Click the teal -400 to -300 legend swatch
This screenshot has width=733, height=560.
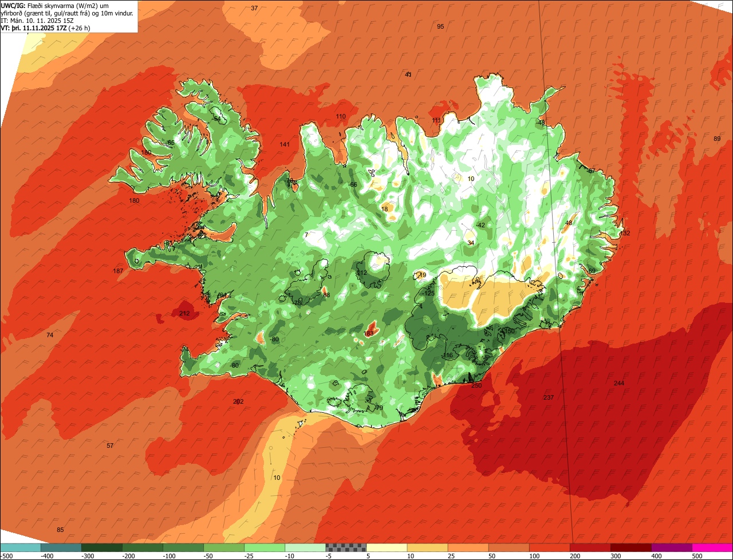(61, 547)
